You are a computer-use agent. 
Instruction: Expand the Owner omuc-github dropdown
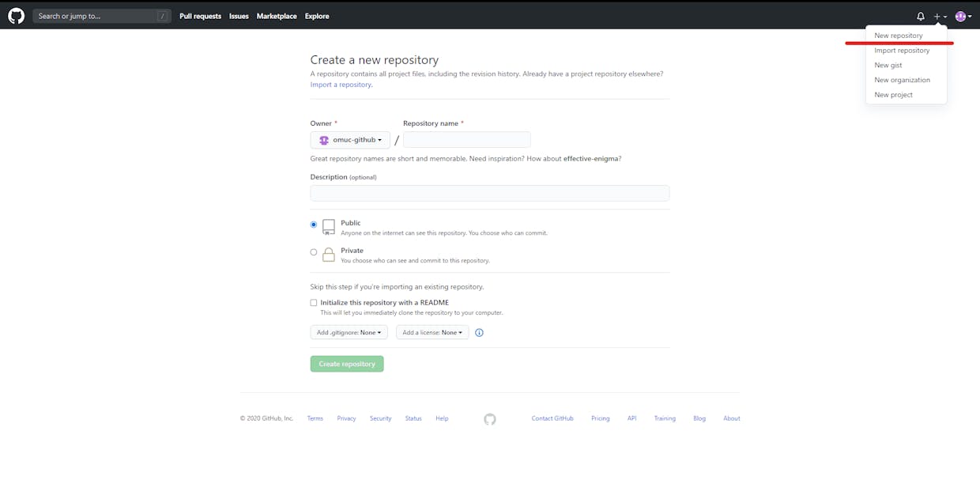tap(350, 140)
